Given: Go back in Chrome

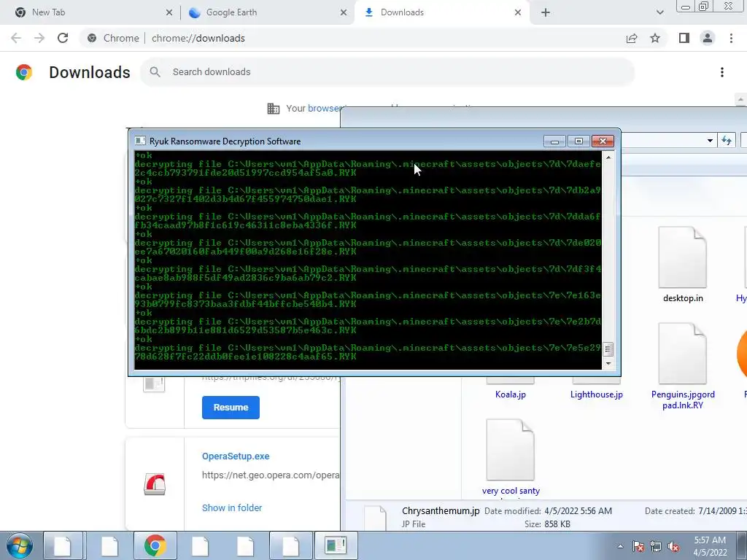Looking at the screenshot, I should (16, 38).
